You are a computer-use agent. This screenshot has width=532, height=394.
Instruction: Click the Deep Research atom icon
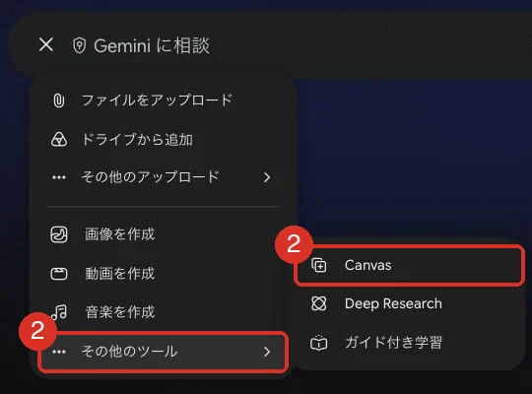click(319, 303)
